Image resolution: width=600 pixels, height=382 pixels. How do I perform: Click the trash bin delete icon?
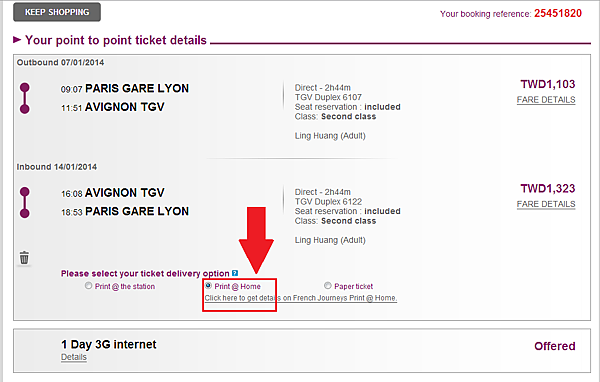24,258
